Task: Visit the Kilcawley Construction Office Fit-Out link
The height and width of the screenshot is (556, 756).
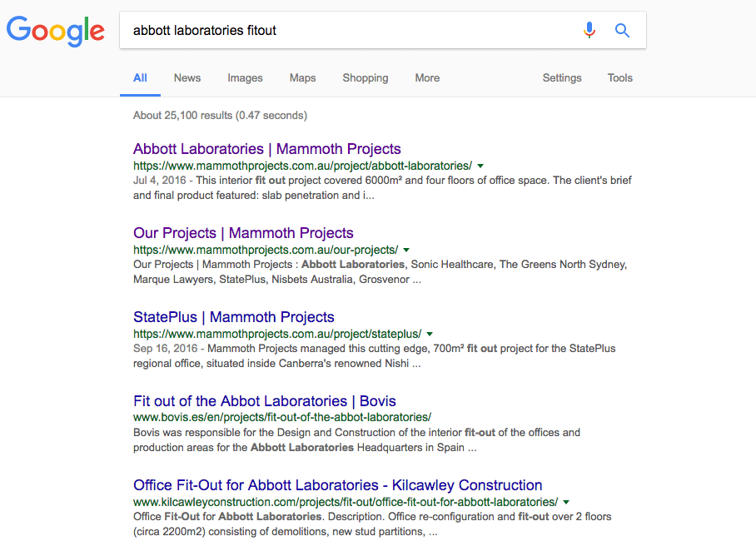Action: pyautogui.click(x=337, y=485)
